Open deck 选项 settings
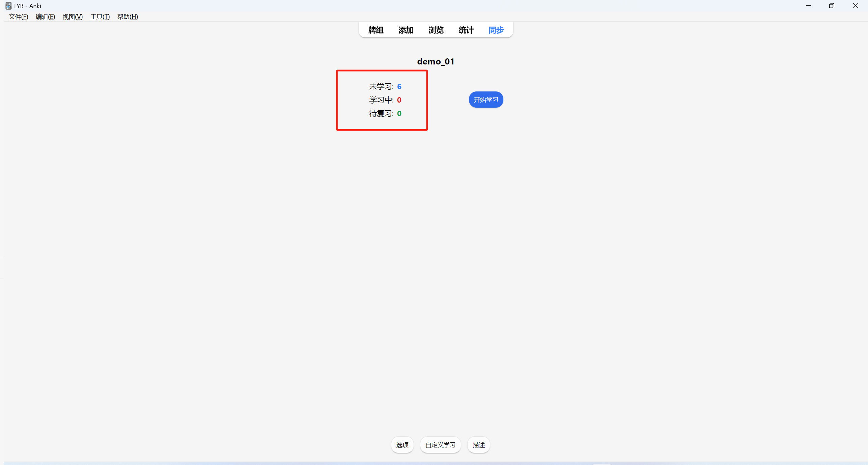Image resolution: width=868 pixels, height=465 pixels. pyautogui.click(x=402, y=445)
